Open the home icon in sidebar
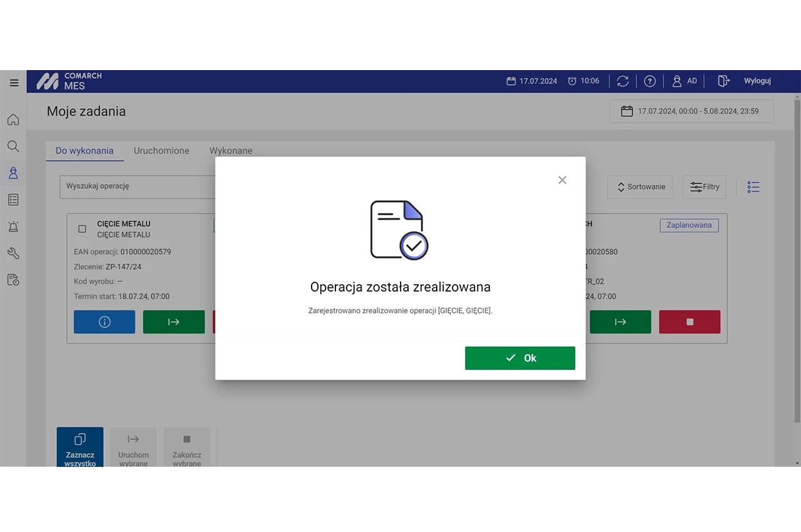Image resolution: width=801 pixels, height=532 pixels. click(x=13, y=120)
